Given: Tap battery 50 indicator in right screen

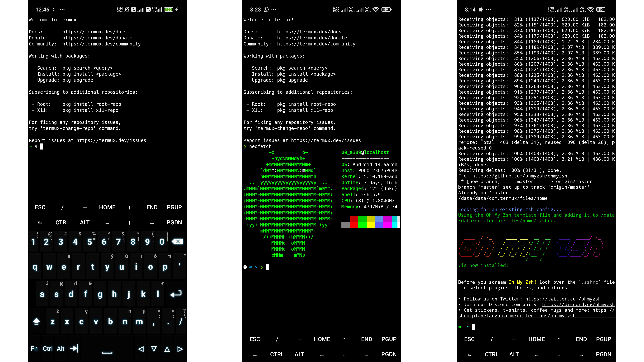Looking at the screenshot, I should 601,10.
